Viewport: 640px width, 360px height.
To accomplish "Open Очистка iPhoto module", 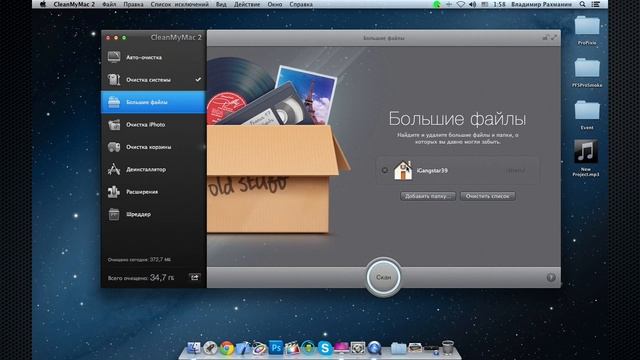I will point(153,124).
